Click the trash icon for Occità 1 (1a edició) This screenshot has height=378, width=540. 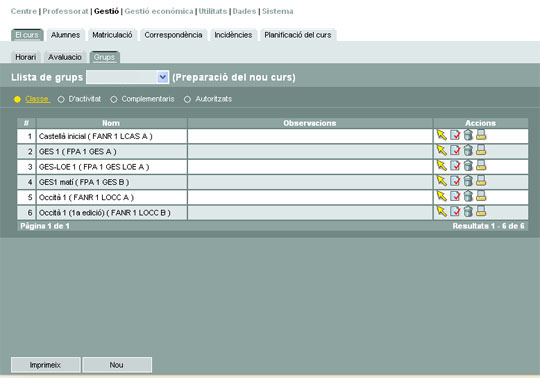[x=468, y=211]
